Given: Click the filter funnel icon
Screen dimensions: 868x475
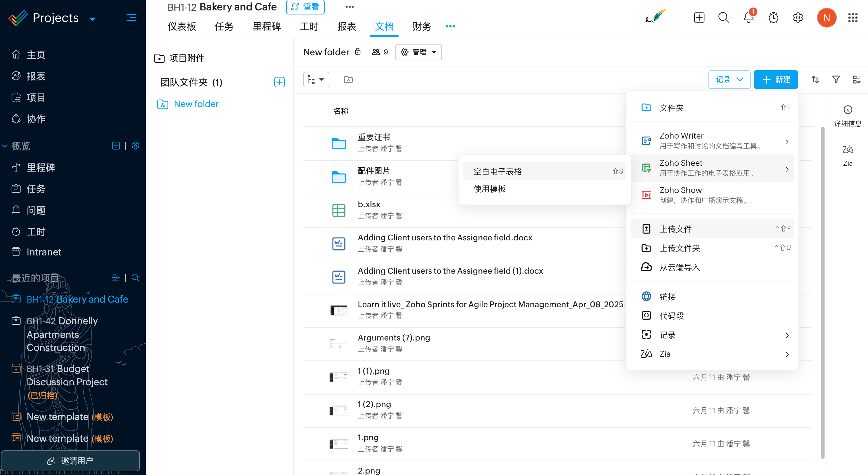Looking at the screenshot, I should point(836,80).
